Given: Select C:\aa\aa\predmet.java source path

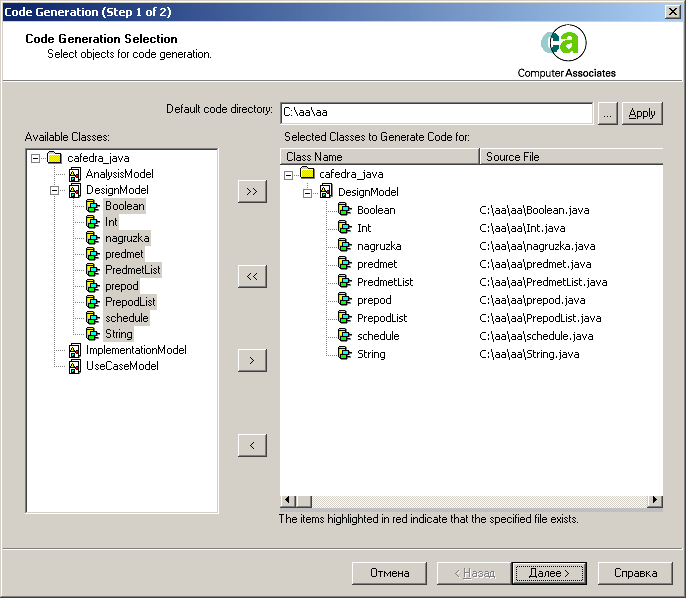Looking at the screenshot, I should (x=536, y=264).
